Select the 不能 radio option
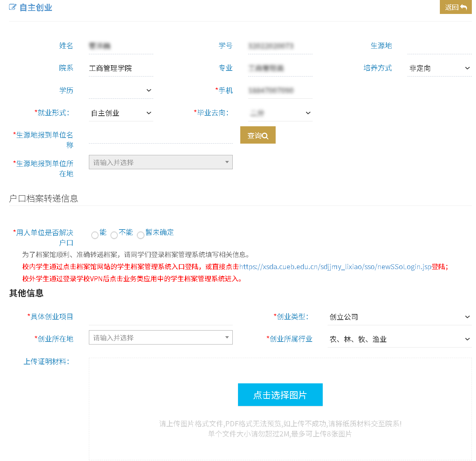476x461 pixels. (114, 235)
